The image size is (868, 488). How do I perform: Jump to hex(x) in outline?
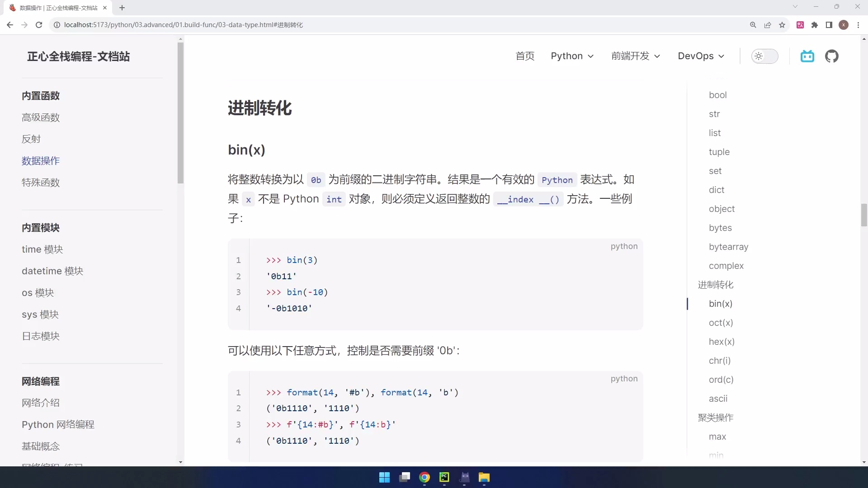pos(722,342)
